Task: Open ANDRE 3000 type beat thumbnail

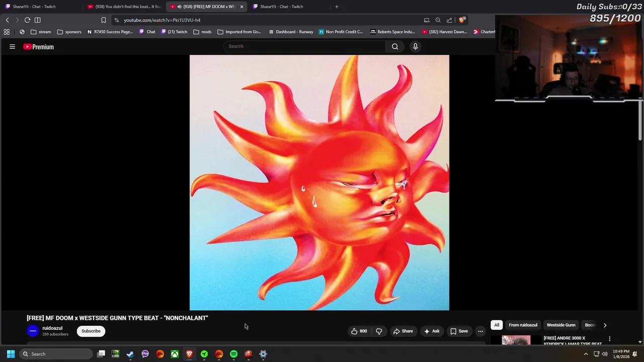Action: click(516, 340)
